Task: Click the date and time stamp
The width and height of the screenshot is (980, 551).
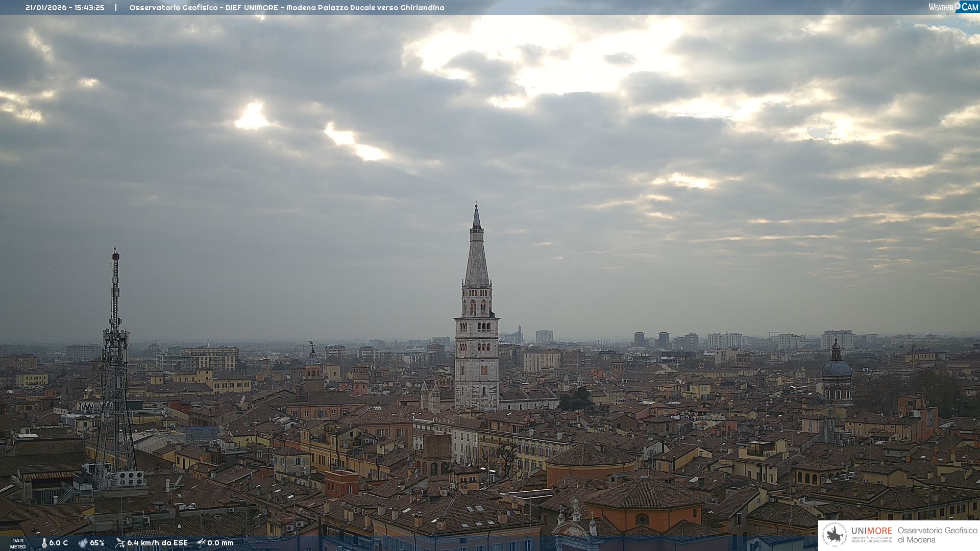Action: coord(65,8)
